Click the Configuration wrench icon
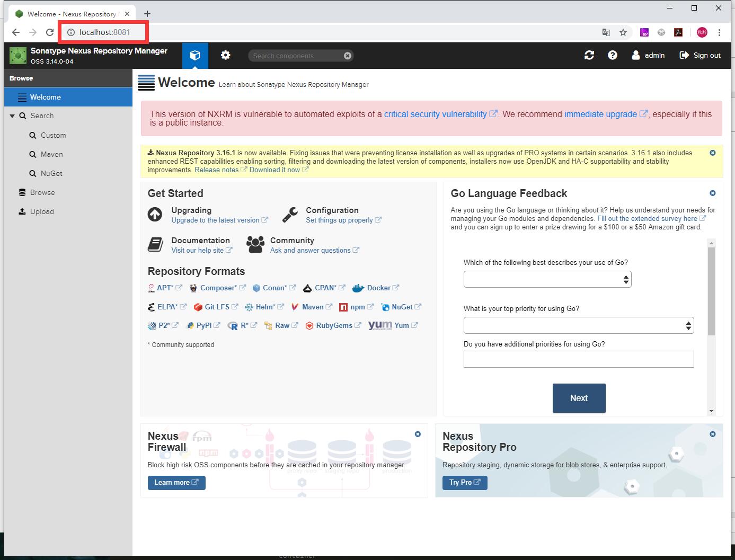The image size is (735, 560). tap(290, 214)
